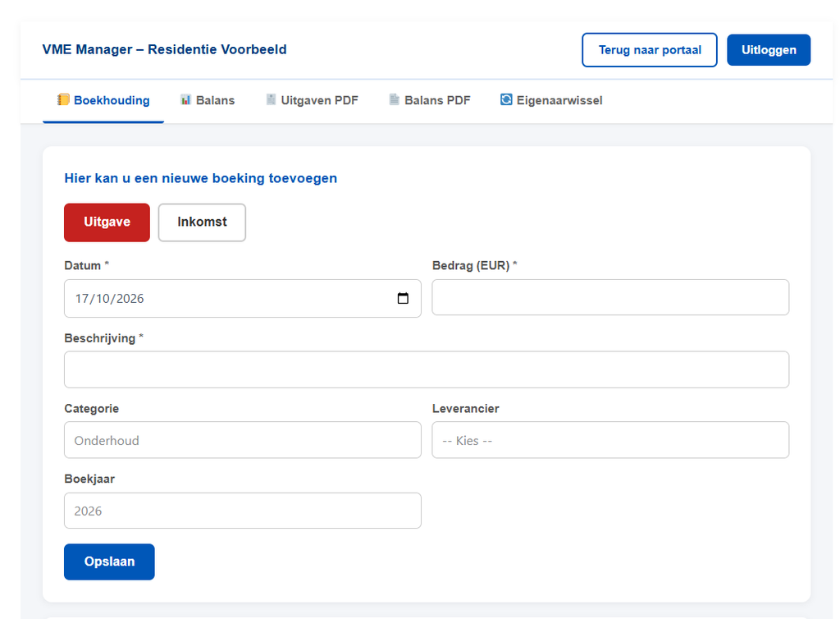The width and height of the screenshot is (840, 619).
Task: Click heading 'Hier kan u een nieuwe boeking toevoegen'
Action: (201, 178)
